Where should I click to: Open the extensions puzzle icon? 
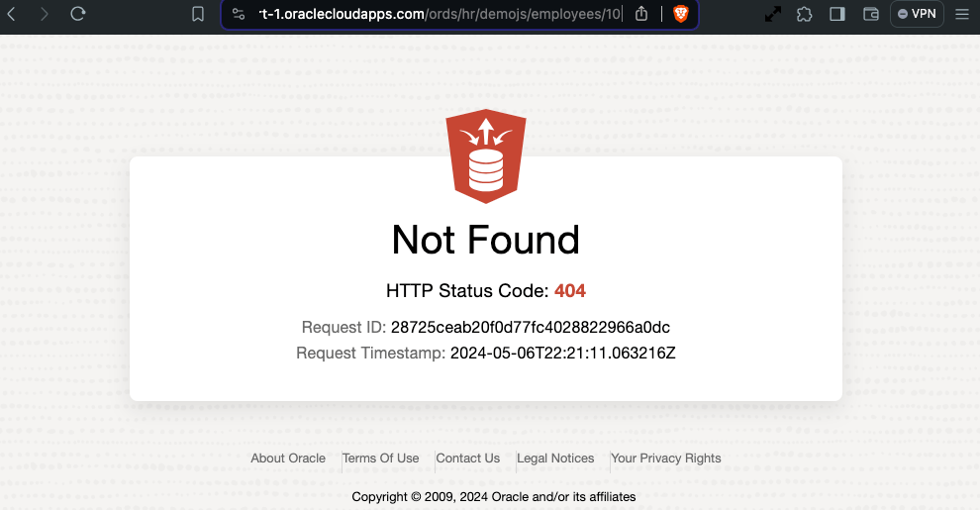click(x=805, y=14)
